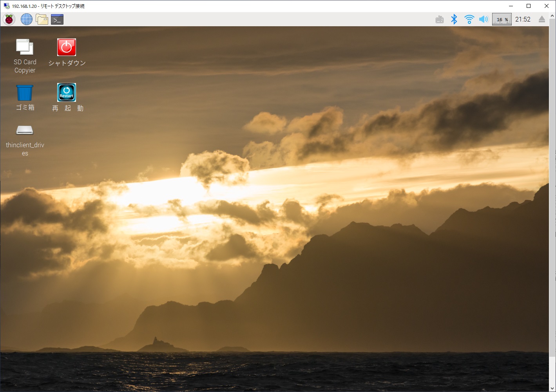Click the CPU usage monitor showing 16 %

click(502, 19)
